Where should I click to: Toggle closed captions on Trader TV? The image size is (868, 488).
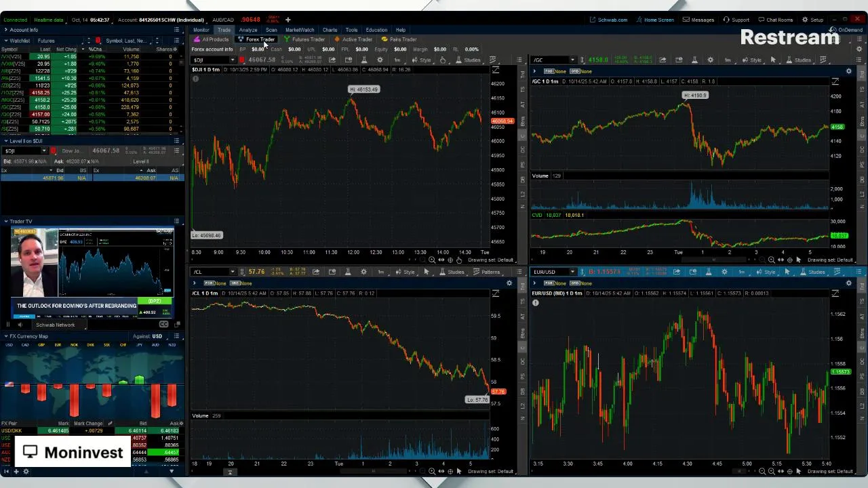tap(163, 325)
